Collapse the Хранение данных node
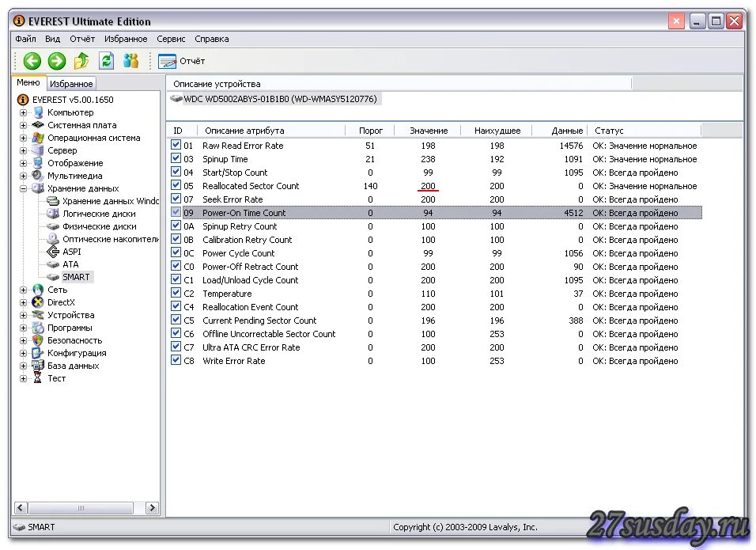 [x=23, y=188]
